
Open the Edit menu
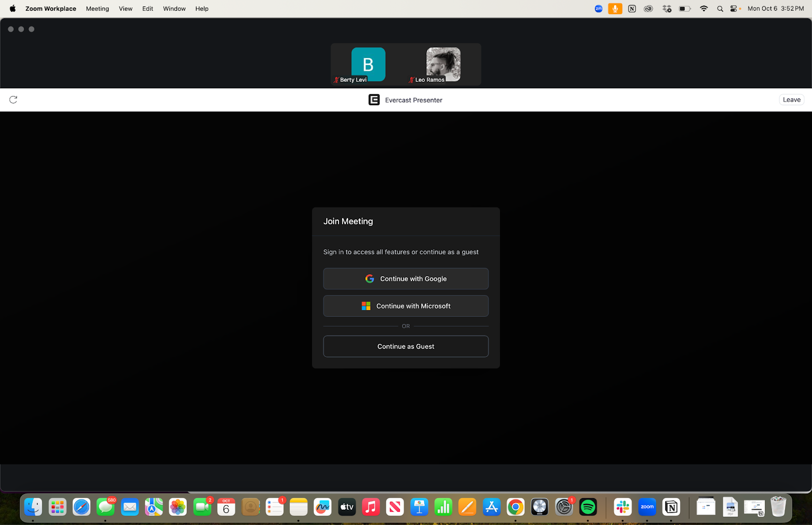click(148, 9)
